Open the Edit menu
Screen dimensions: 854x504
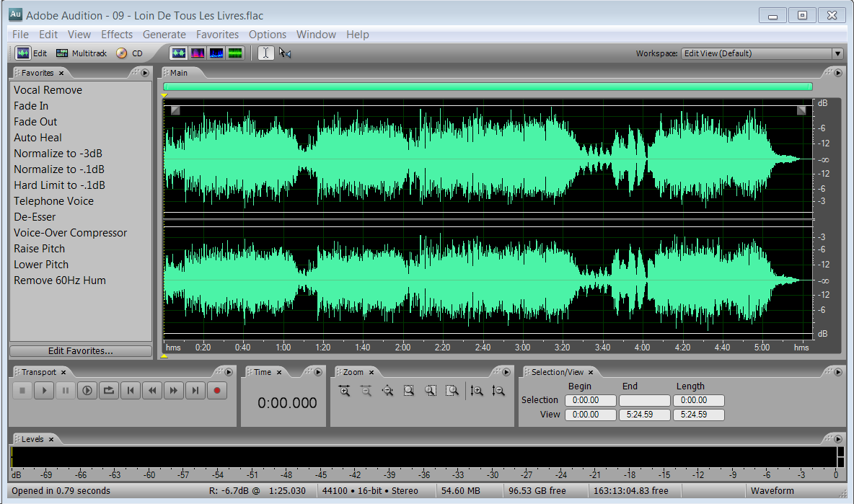click(x=48, y=35)
